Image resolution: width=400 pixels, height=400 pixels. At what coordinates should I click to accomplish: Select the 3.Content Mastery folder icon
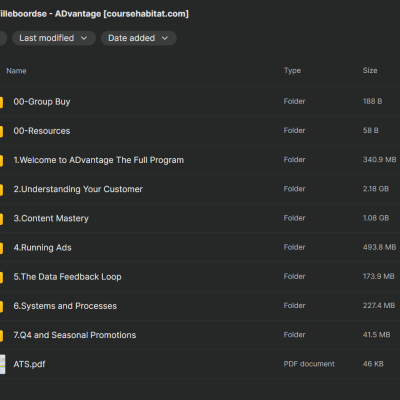coord(1,219)
